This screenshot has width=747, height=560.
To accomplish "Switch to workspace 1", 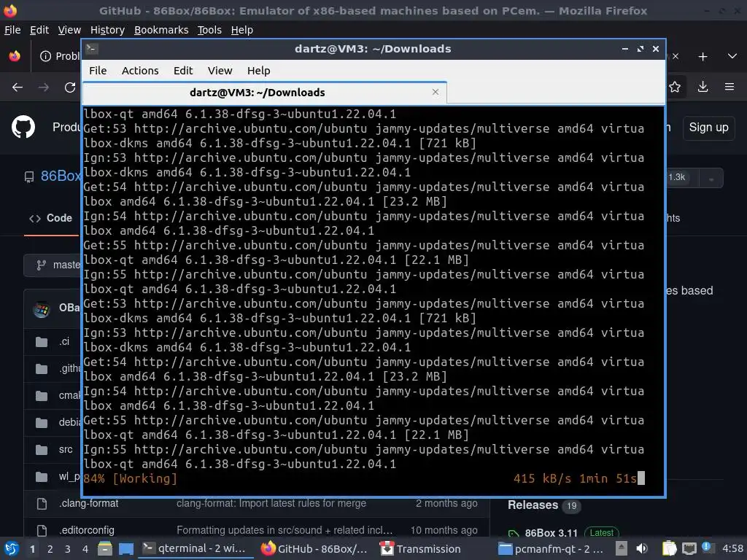I will point(32,549).
